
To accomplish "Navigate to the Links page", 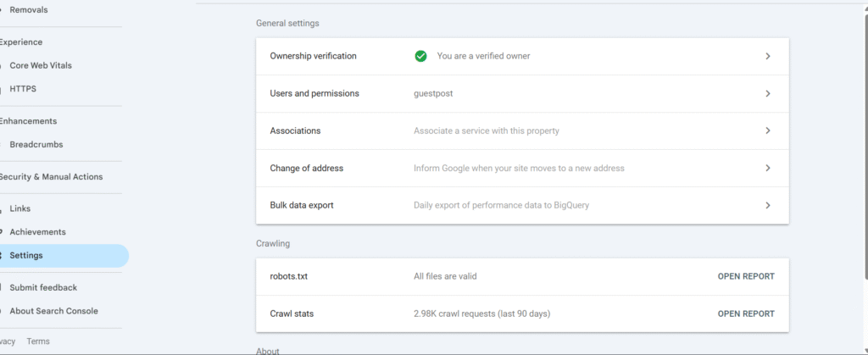I will (x=20, y=208).
